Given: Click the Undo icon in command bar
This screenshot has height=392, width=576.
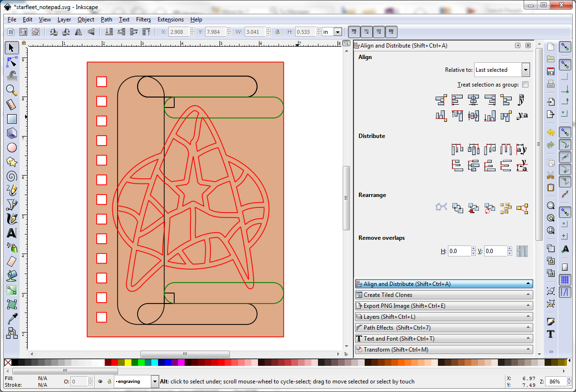Looking at the screenshot, I should point(551,132).
